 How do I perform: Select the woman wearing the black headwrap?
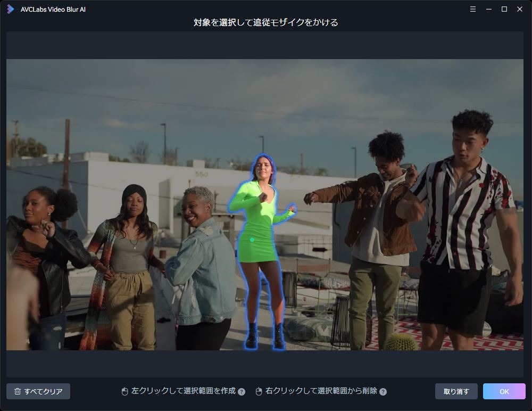(130, 240)
